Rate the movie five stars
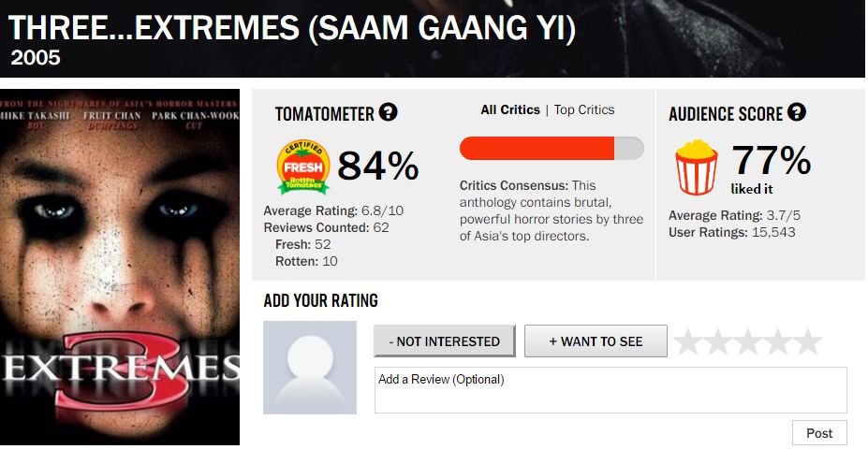Screen dimensions: 868x464 tap(807, 342)
